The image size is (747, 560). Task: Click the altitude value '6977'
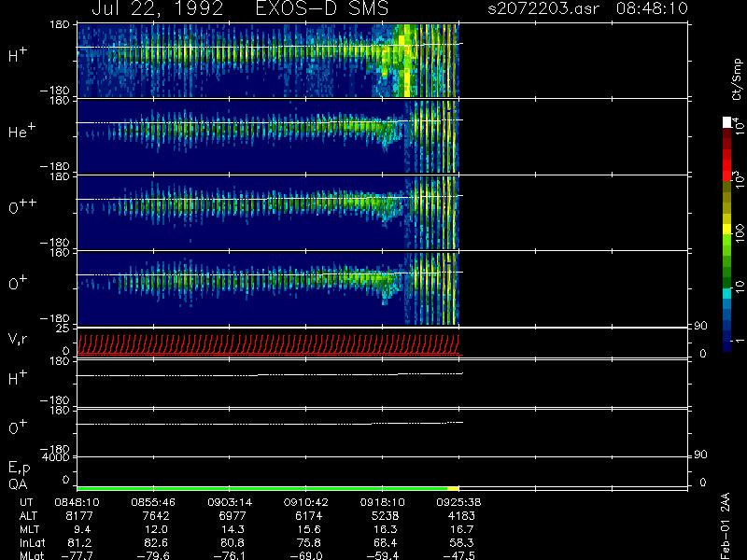(233, 516)
